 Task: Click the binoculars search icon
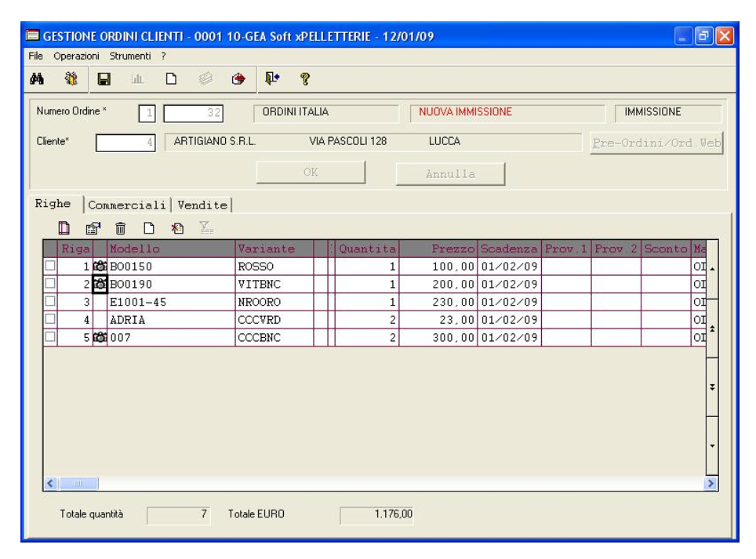pyautogui.click(x=37, y=79)
